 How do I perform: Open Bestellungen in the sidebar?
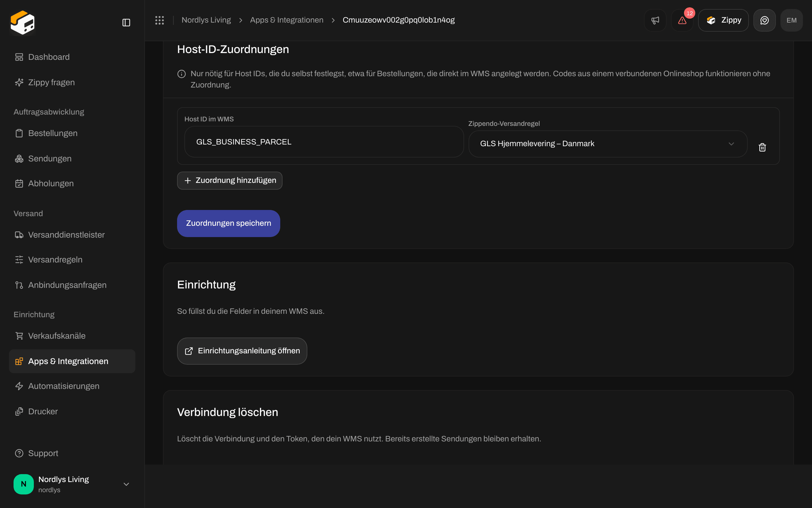tap(72, 133)
